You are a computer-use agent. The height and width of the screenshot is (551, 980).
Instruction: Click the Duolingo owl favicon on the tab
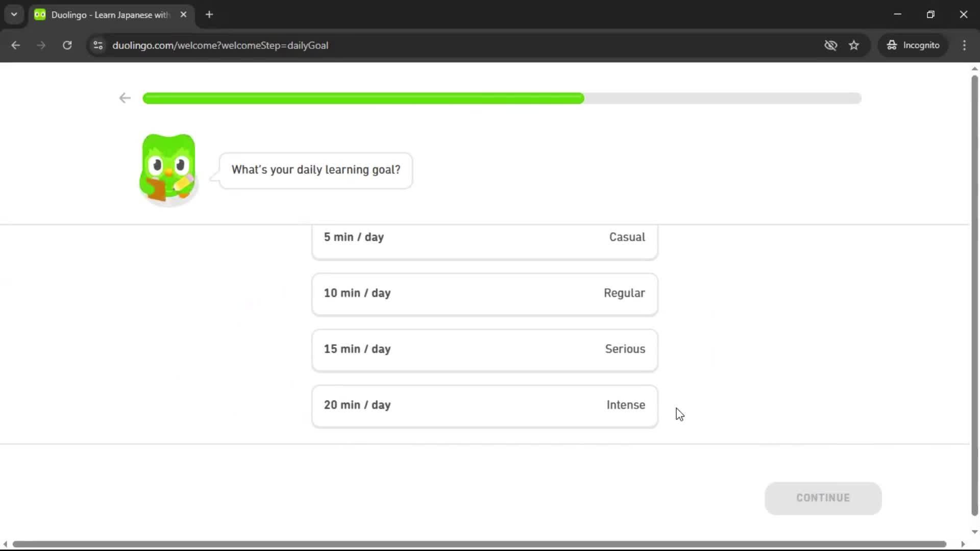tap(40, 14)
